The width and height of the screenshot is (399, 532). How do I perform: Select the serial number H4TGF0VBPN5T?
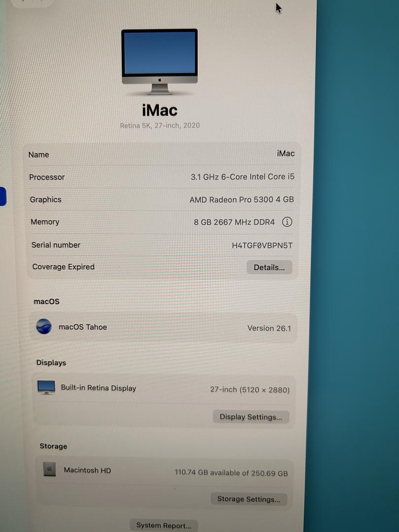pos(262,245)
